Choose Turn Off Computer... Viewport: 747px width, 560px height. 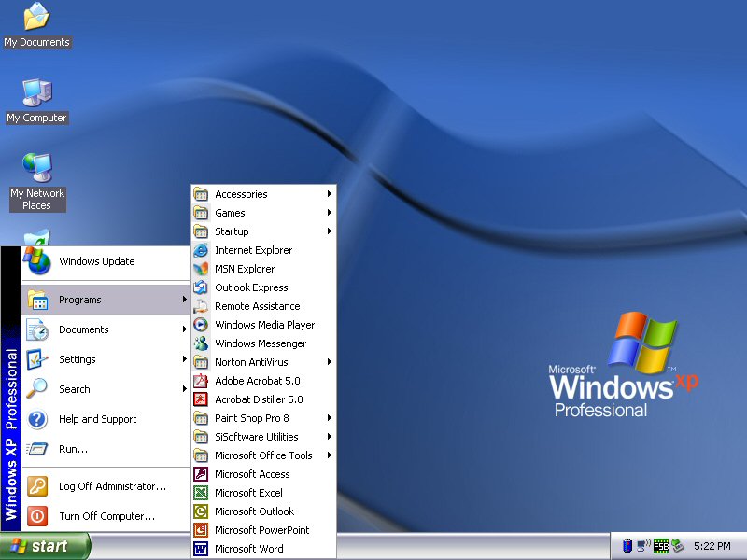click(106, 516)
